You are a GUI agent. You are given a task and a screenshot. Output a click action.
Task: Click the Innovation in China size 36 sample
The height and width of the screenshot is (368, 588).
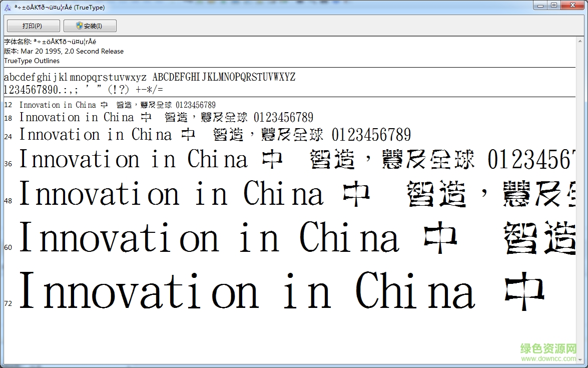133,159
